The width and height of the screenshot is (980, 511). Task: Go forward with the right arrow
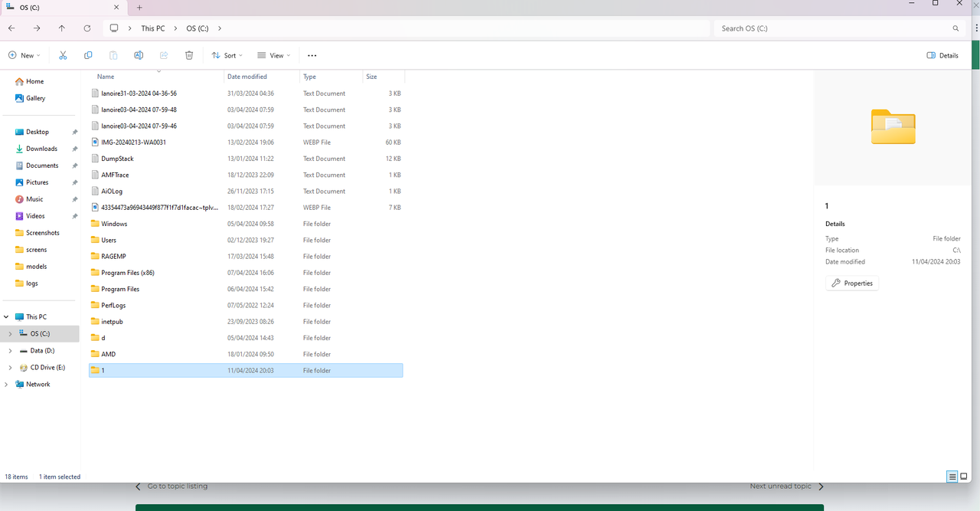(x=37, y=28)
